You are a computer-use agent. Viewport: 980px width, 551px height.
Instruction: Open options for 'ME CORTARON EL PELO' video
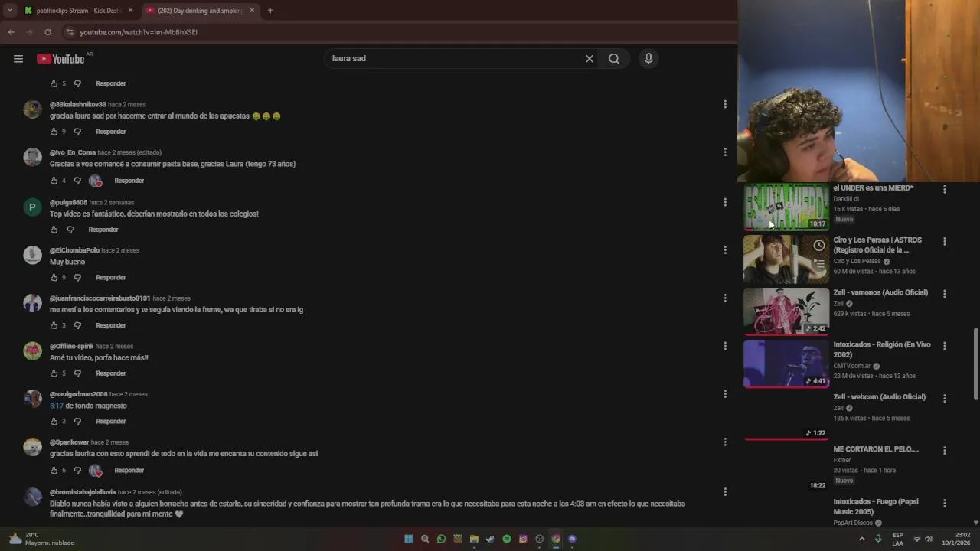[x=944, y=451]
